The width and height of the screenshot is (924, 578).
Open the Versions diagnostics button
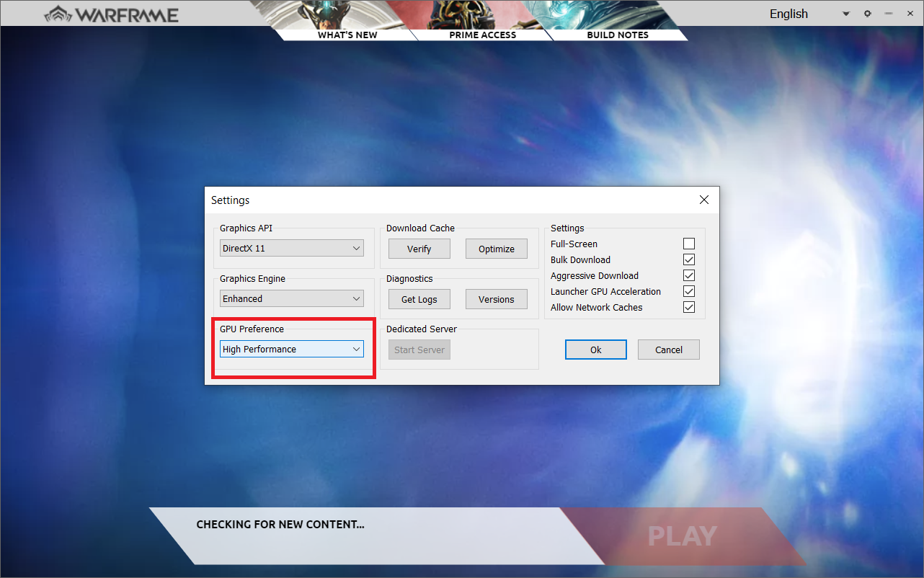(x=497, y=299)
